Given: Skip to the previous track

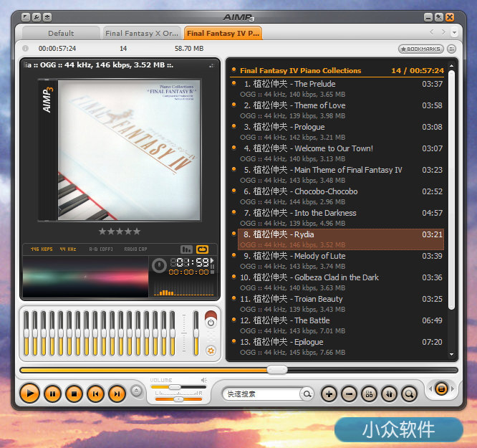Looking at the screenshot, I should pyautogui.click(x=95, y=394).
